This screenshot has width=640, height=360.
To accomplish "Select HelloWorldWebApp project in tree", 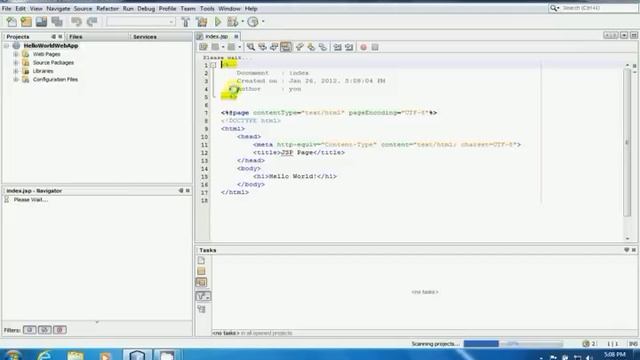I will [x=51, y=46].
